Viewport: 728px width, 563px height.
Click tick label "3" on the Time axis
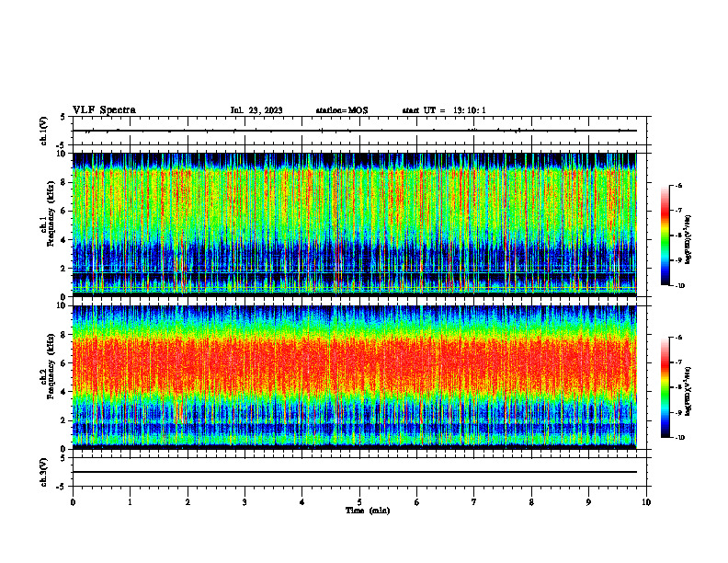(x=245, y=502)
